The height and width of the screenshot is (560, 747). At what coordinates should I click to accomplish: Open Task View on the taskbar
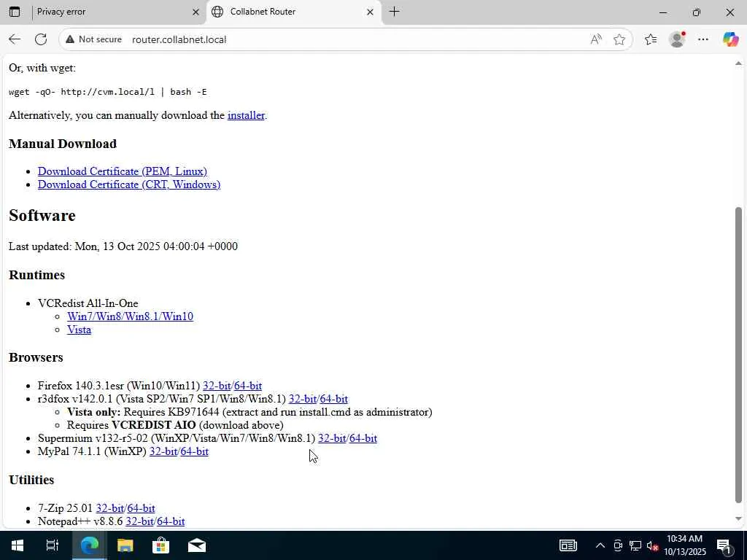click(53, 545)
